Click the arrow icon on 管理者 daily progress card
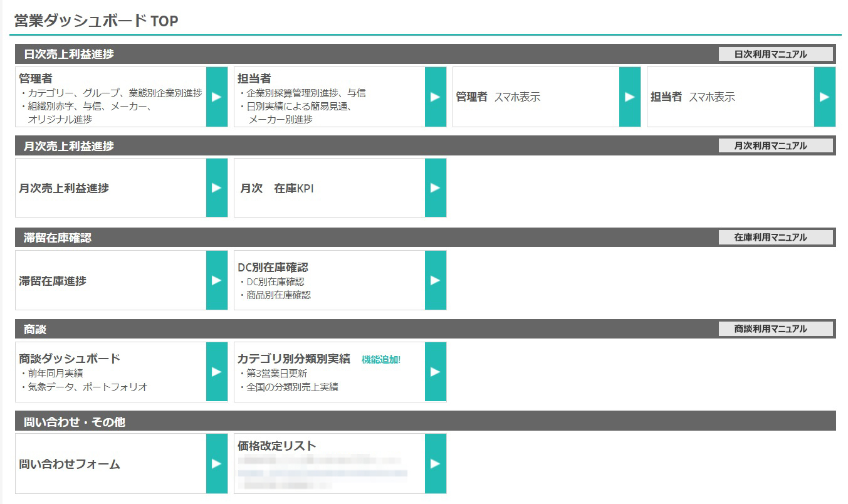 (216, 97)
